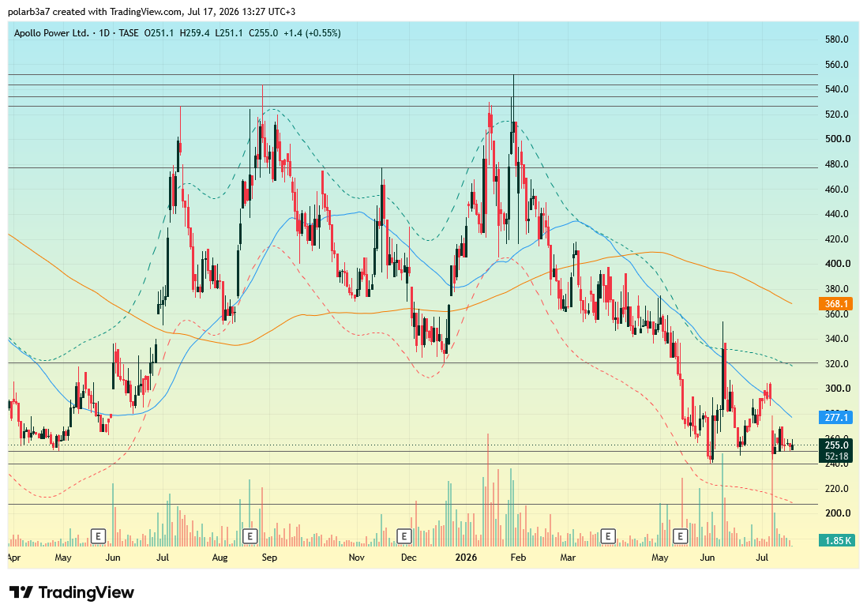Click the earnings E marker after Mar 2026

click(x=608, y=535)
